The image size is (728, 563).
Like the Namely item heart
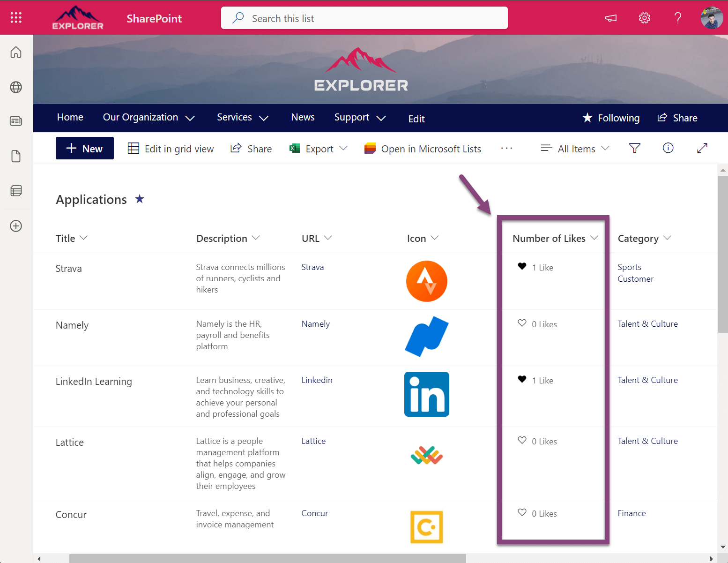coord(522,323)
